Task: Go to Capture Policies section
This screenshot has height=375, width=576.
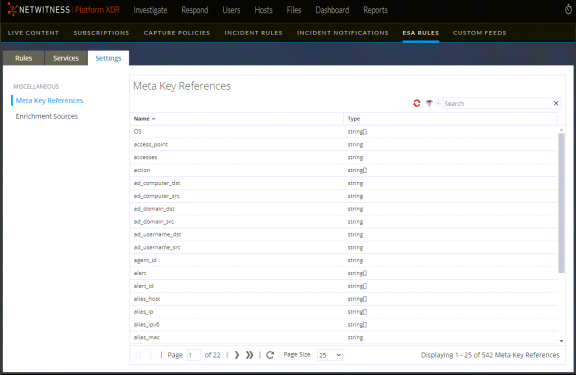Action: tap(177, 33)
